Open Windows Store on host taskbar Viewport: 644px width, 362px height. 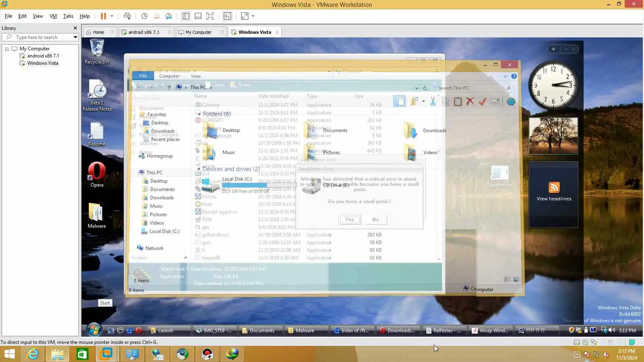tap(83, 354)
